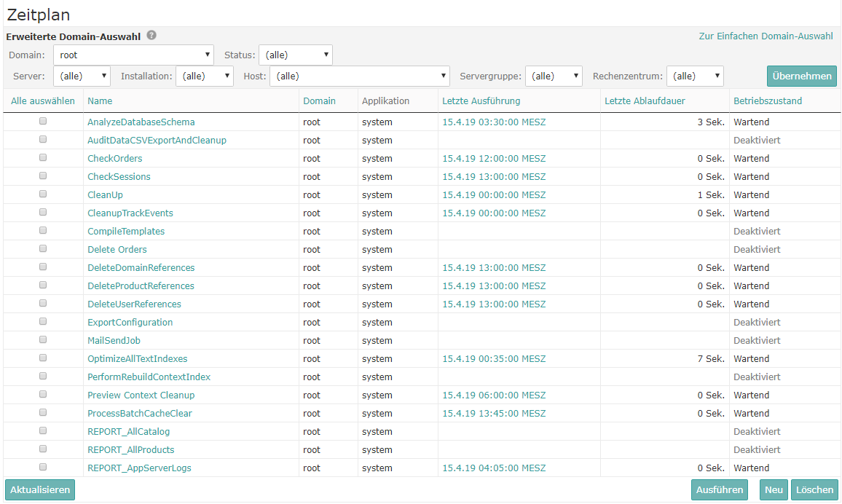Click the Löschen button
Screen dimensions: 842x504
(x=814, y=490)
